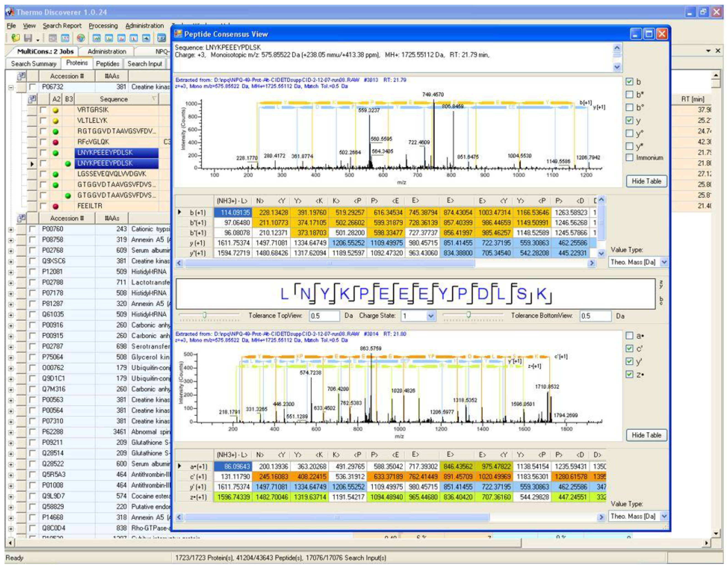Open the Charge State dropdown

(431, 316)
